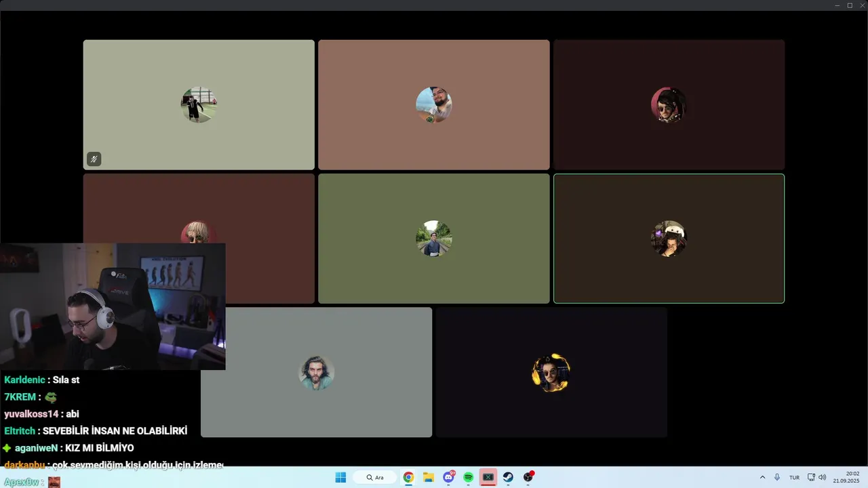Open Discord from the taskbar
This screenshot has height=488, width=868.
[448, 477]
